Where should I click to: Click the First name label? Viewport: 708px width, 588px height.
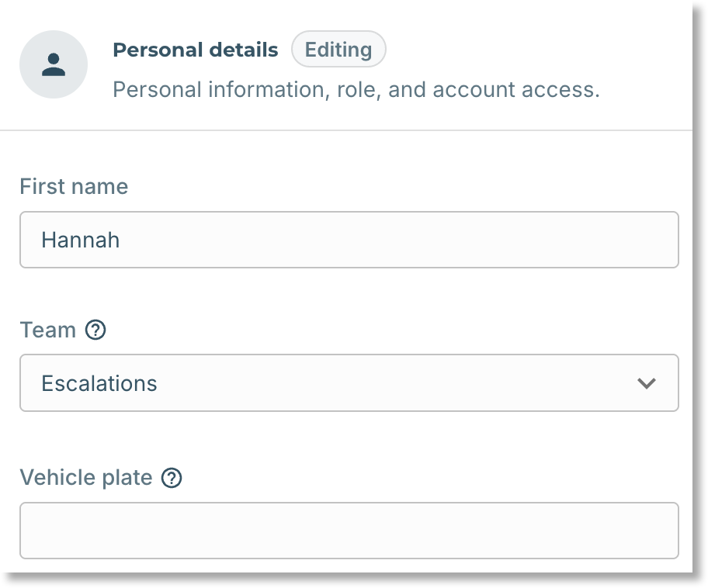click(x=74, y=186)
